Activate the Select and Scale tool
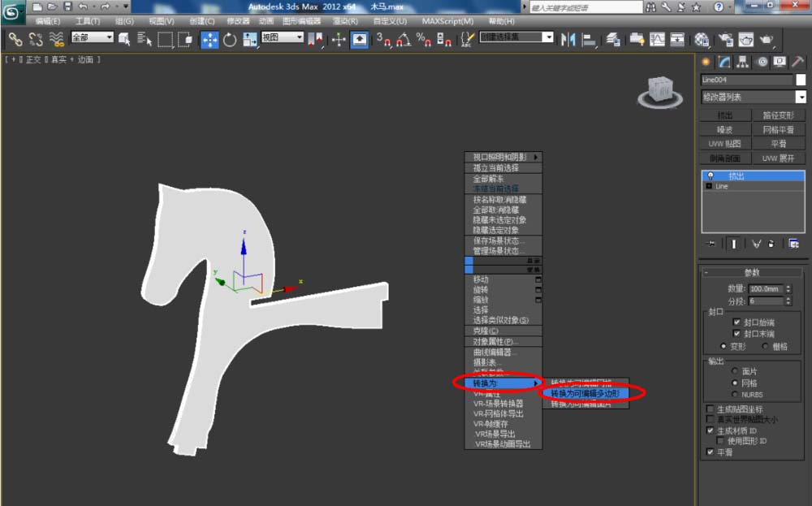The image size is (812, 506). [249, 40]
